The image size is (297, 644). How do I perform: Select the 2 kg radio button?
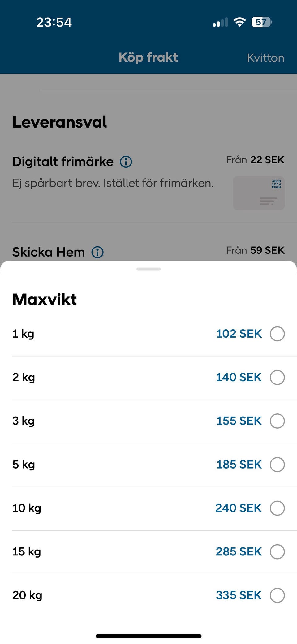point(277,378)
